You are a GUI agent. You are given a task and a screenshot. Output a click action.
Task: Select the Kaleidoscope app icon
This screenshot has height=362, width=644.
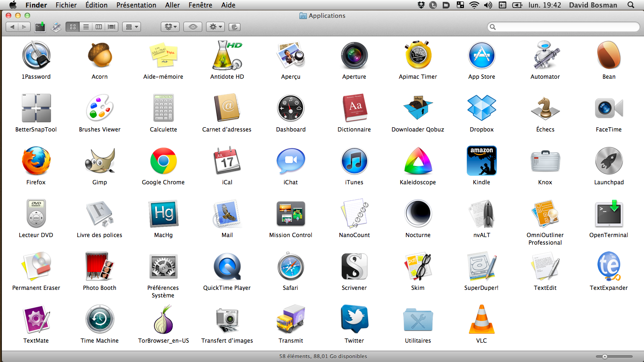(x=418, y=161)
